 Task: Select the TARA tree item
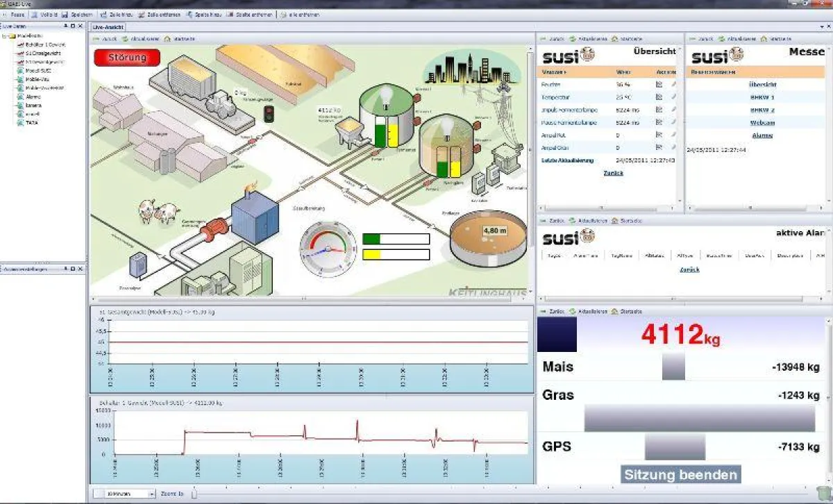tap(31, 122)
